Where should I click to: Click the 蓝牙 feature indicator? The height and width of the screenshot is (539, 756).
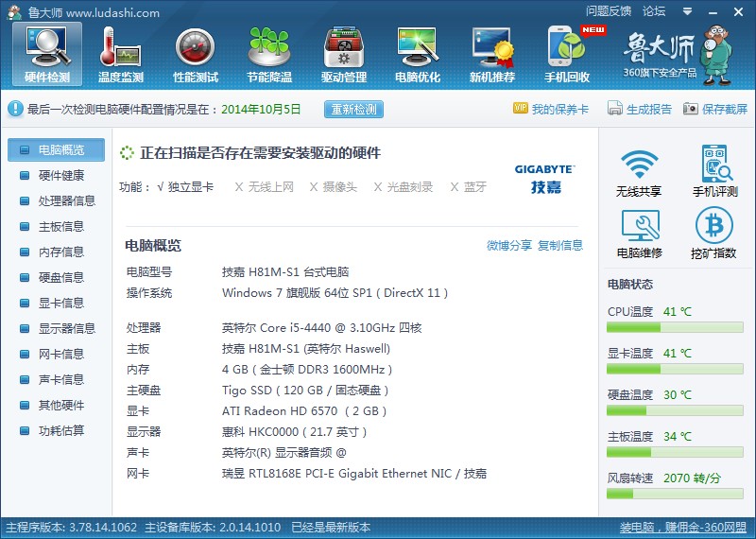point(468,187)
